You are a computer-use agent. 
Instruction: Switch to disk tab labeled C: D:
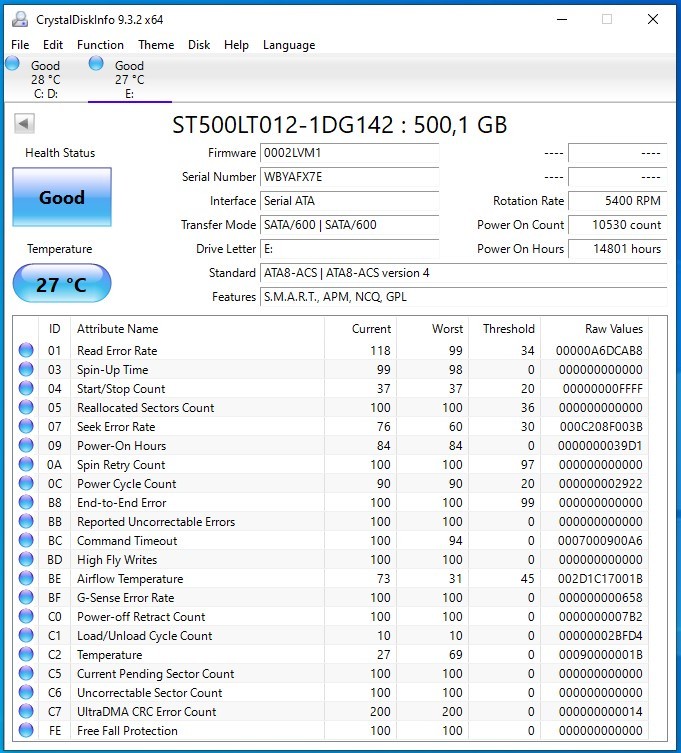[46, 79]
